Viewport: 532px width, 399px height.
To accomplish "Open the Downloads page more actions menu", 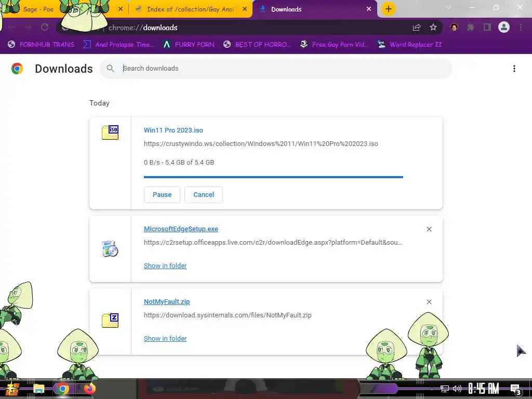I will (x=514, y=69).
